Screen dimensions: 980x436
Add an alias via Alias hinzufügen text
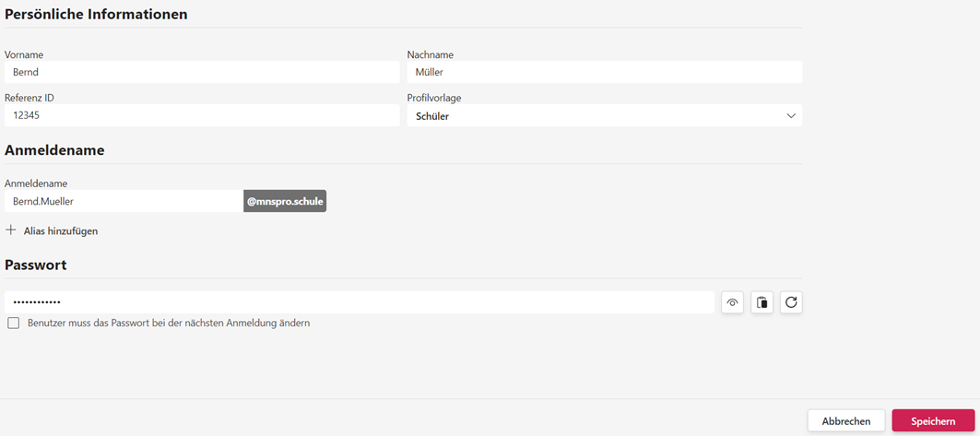61,231
